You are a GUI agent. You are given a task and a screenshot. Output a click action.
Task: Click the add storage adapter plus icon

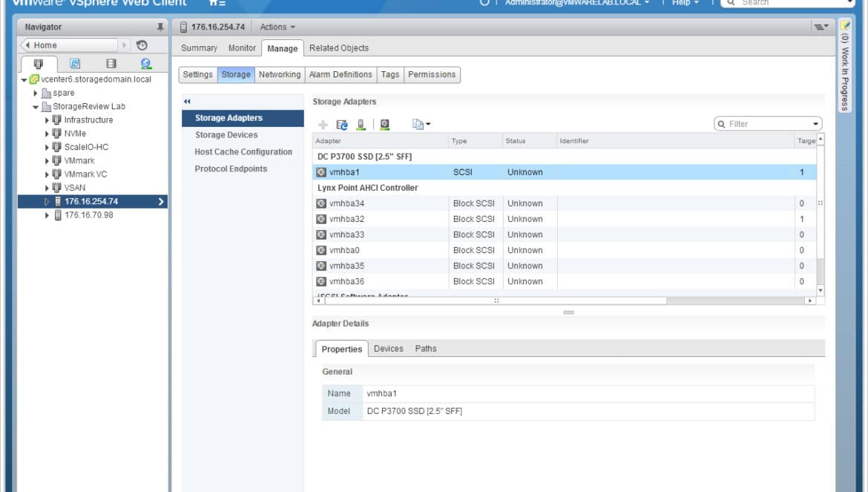tap(323, 125)
